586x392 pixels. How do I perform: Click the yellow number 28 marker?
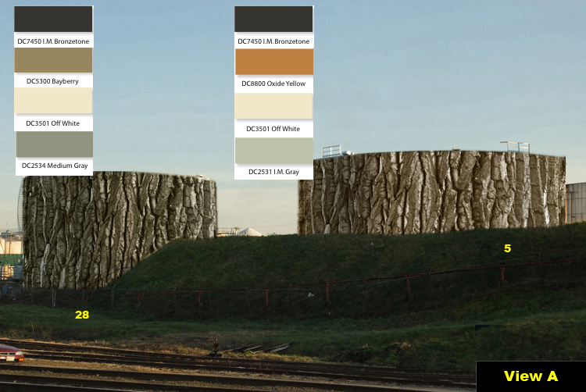pyautogui.click(x=82, y=315)
